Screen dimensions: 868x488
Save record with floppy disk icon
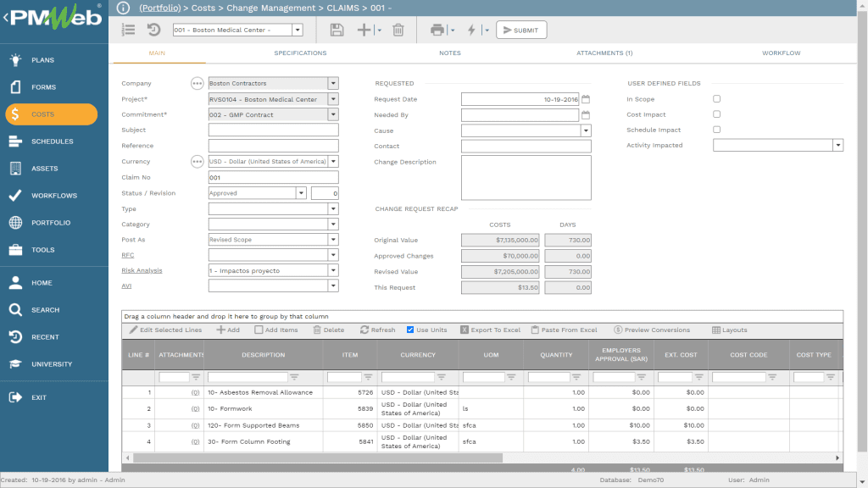tap(337, 30)
